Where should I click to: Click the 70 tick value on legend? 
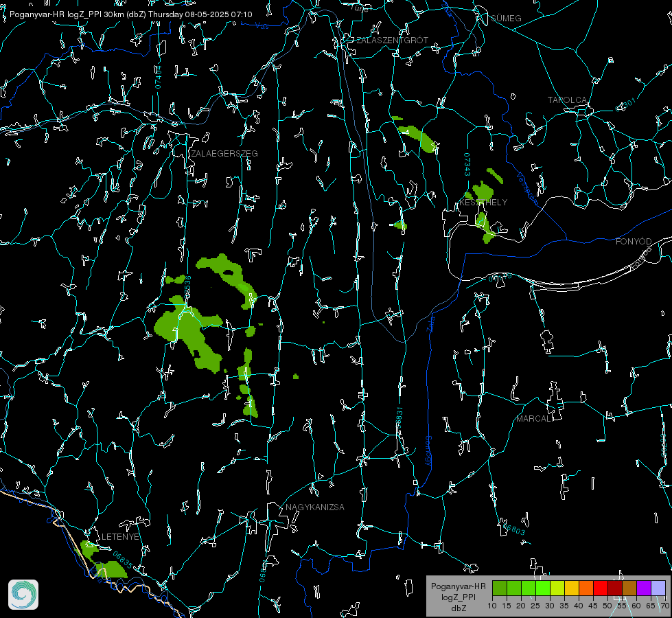click(664, 606)
